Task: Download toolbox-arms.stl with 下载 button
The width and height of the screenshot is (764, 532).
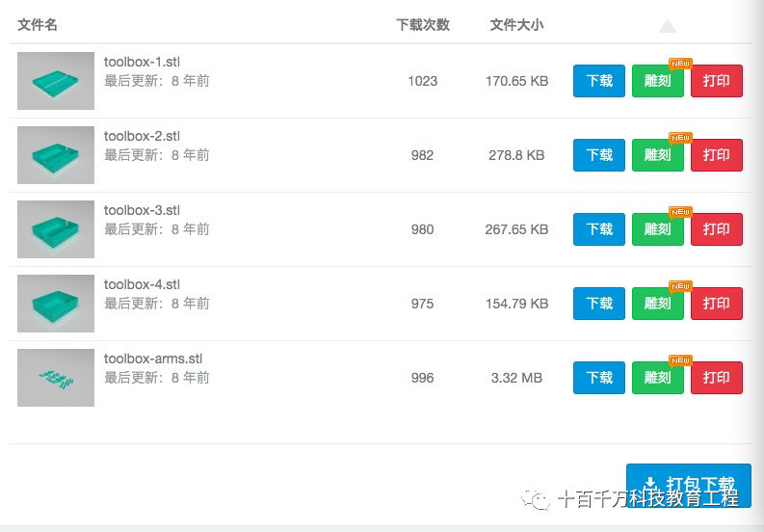Action: [x=599, y=378]
